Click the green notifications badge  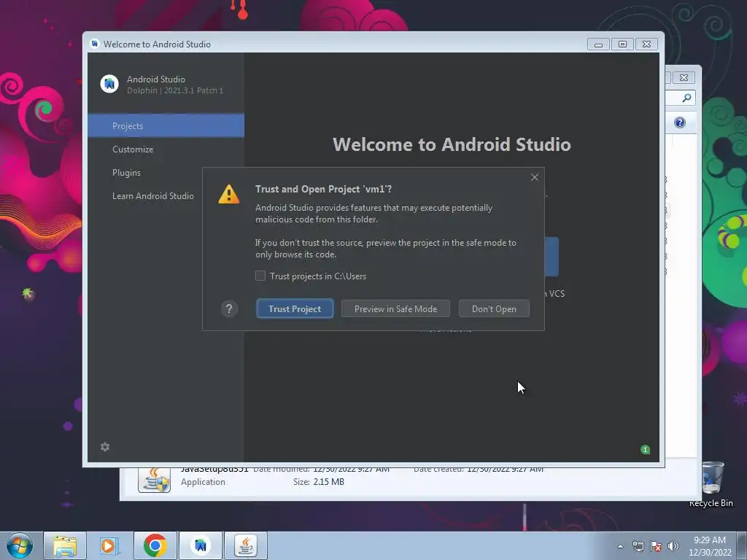[645, 449]
